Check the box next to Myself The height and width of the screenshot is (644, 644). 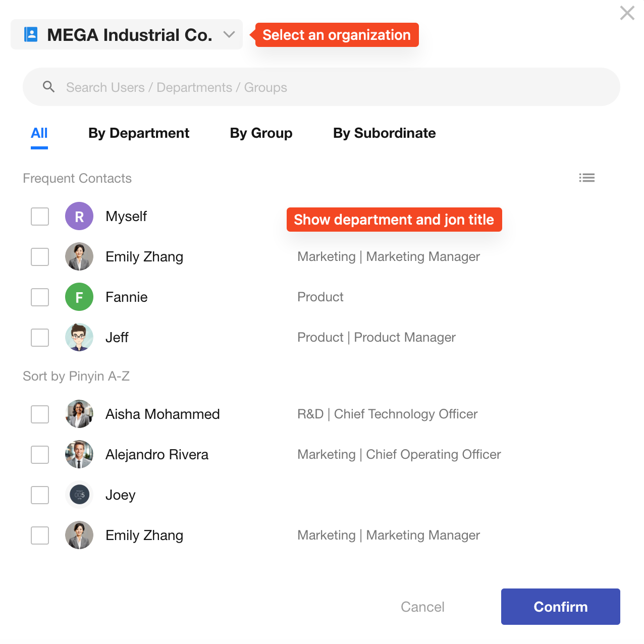tap(40, 216)
